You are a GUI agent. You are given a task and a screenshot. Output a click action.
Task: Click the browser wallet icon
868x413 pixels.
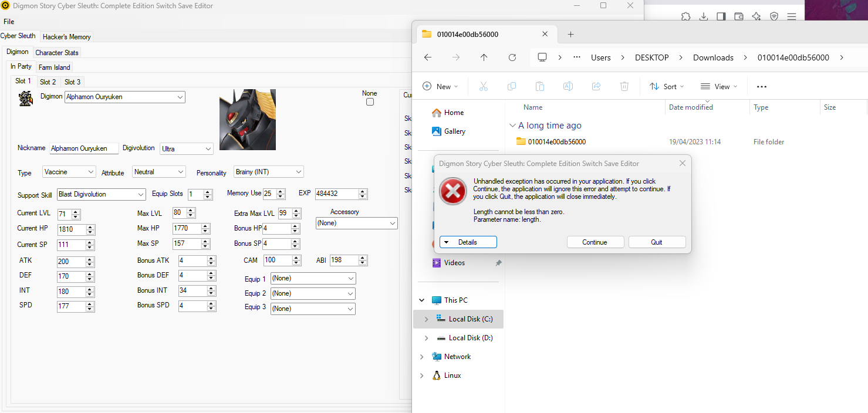(739, 16)
